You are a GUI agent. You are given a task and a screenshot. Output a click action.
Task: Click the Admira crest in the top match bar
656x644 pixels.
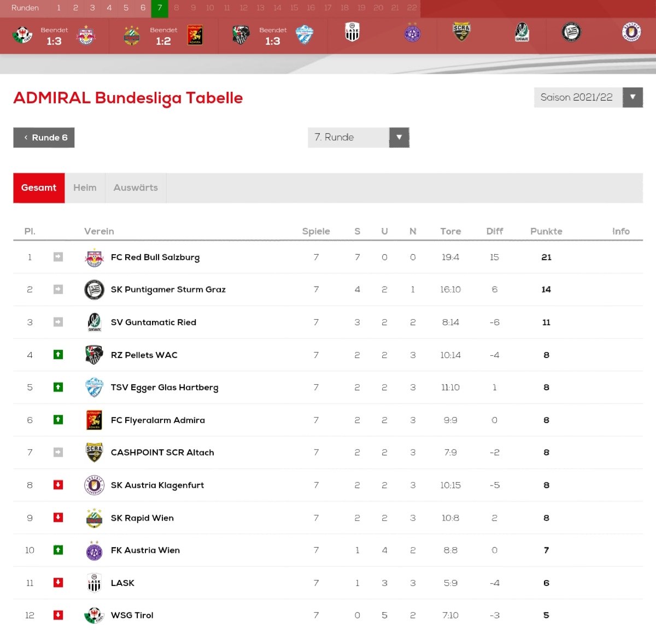195,35
